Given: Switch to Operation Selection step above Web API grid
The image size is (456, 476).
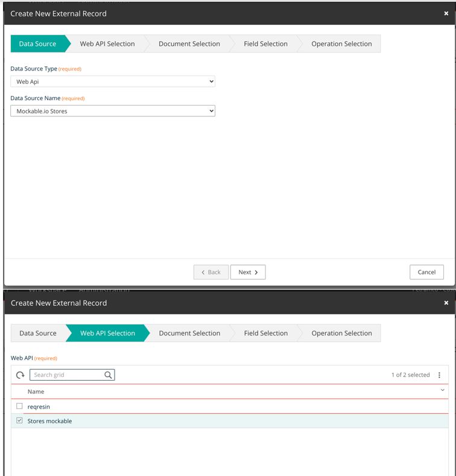Looking at the screenshot, I should (341, 334).
